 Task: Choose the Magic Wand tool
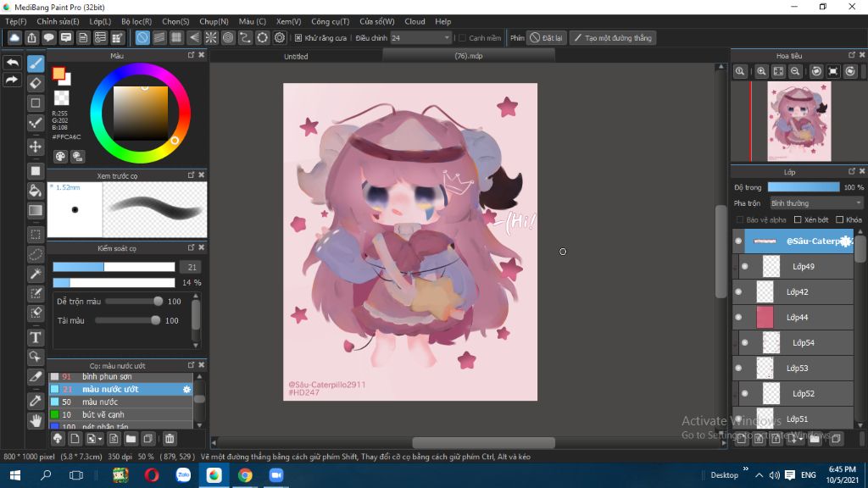(x=36, y=274)
